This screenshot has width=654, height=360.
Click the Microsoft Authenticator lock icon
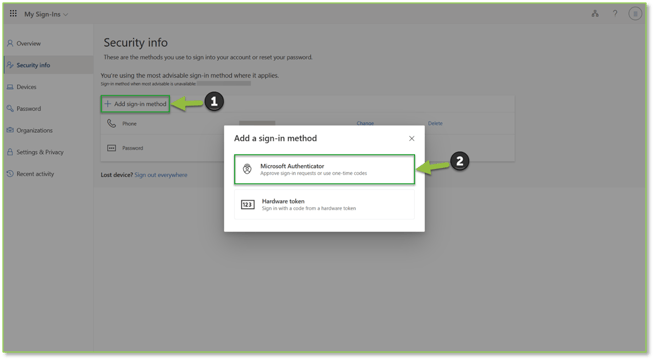point(247,169)
